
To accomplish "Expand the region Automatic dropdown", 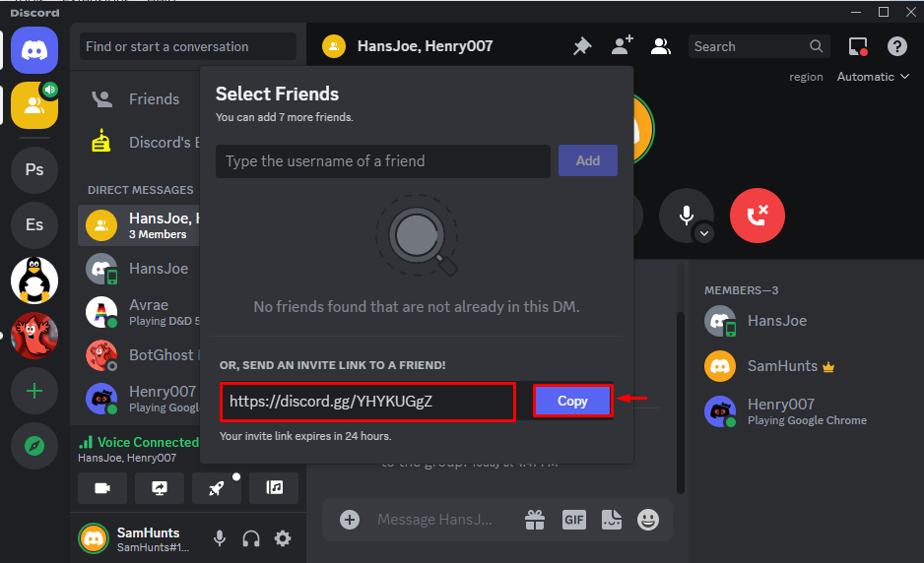I will point(874,77).
